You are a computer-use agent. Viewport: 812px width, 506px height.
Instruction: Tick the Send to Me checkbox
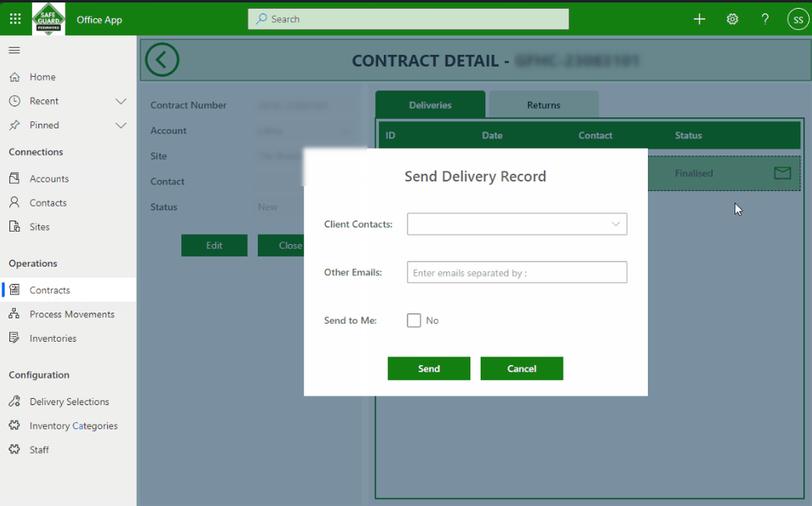click(414, 320)
